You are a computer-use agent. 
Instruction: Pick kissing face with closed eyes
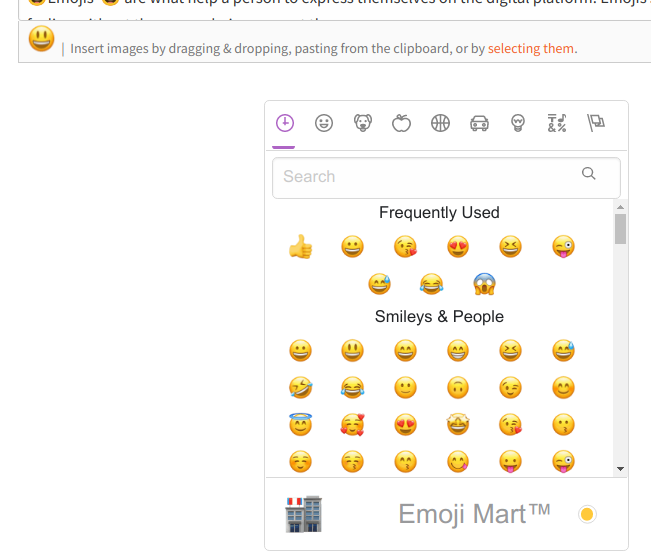point(352,461)
